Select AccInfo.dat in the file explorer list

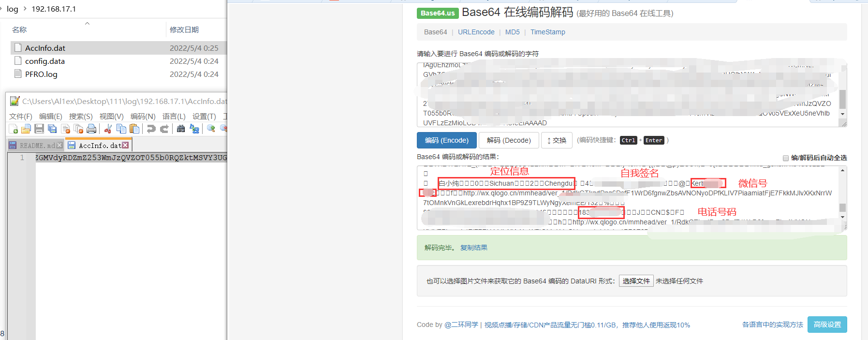[45, 48]
